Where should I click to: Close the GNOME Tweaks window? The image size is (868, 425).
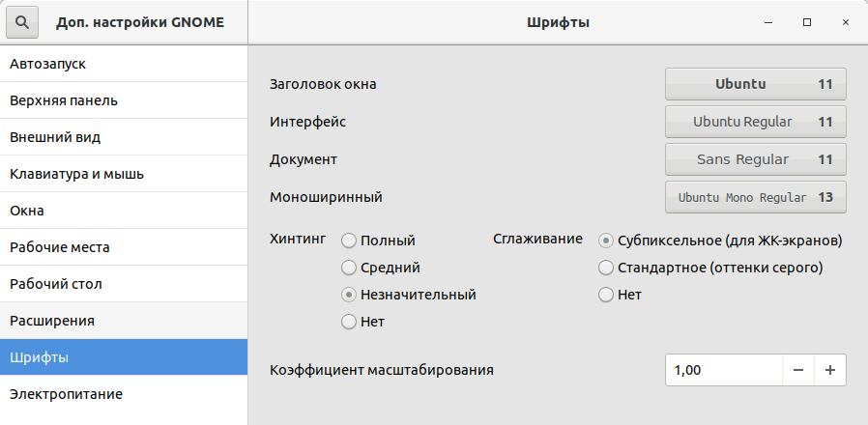coord(846,21)
